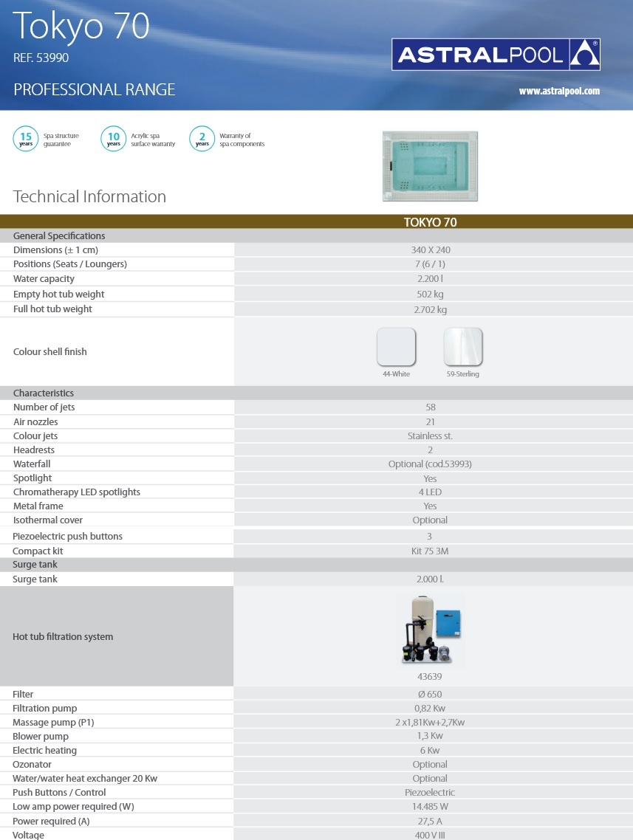Click the General Specifications section header
633x840 pixels.
pyautogui.click(x=59, y=236)
